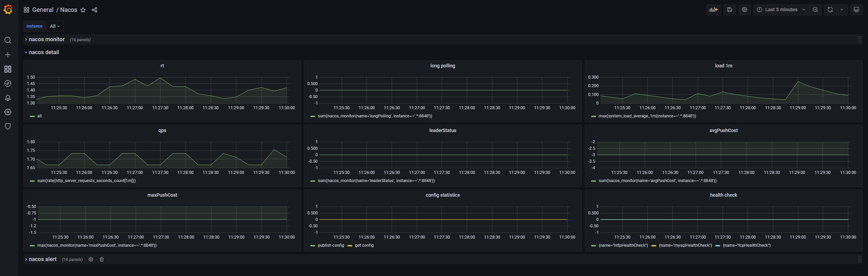Refresh the dashboard
Viewport: 868px width, 276px height.
click(830, 10)
